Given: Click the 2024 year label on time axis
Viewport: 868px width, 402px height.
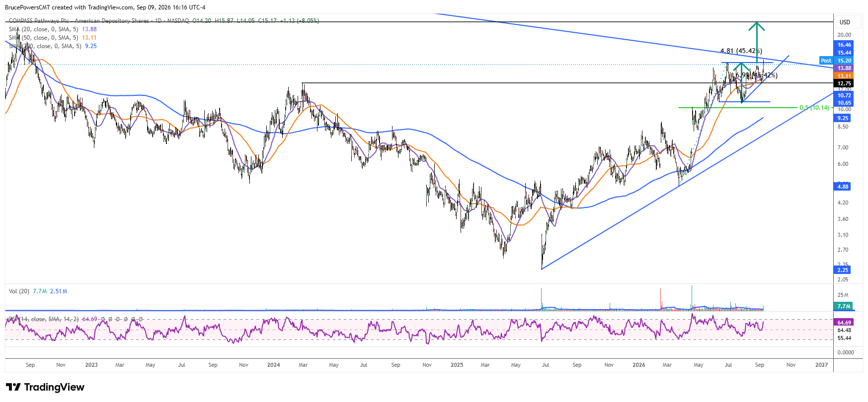Looking at the screenshot, I should (x=273, y=365).
